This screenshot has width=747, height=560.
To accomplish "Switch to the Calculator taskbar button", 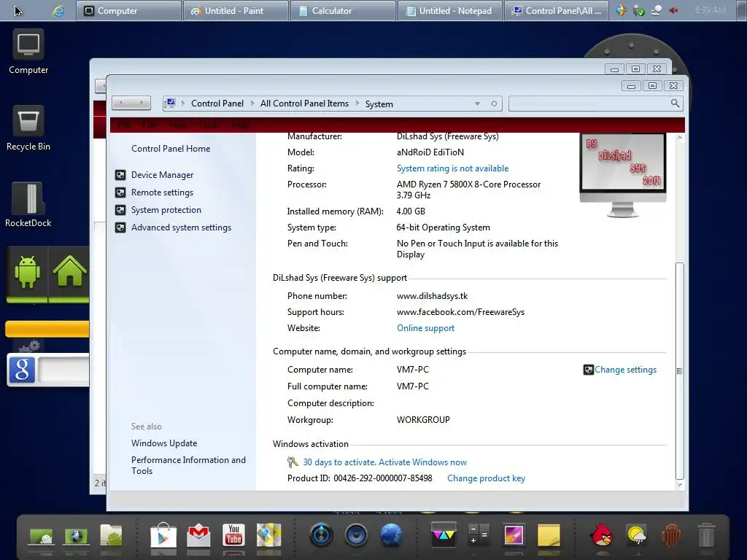I will tap(343, 10).
